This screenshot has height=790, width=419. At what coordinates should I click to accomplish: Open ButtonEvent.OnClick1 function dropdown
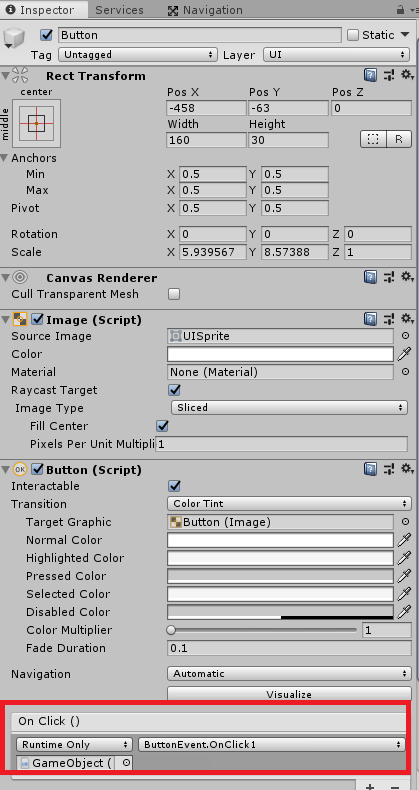272,745
